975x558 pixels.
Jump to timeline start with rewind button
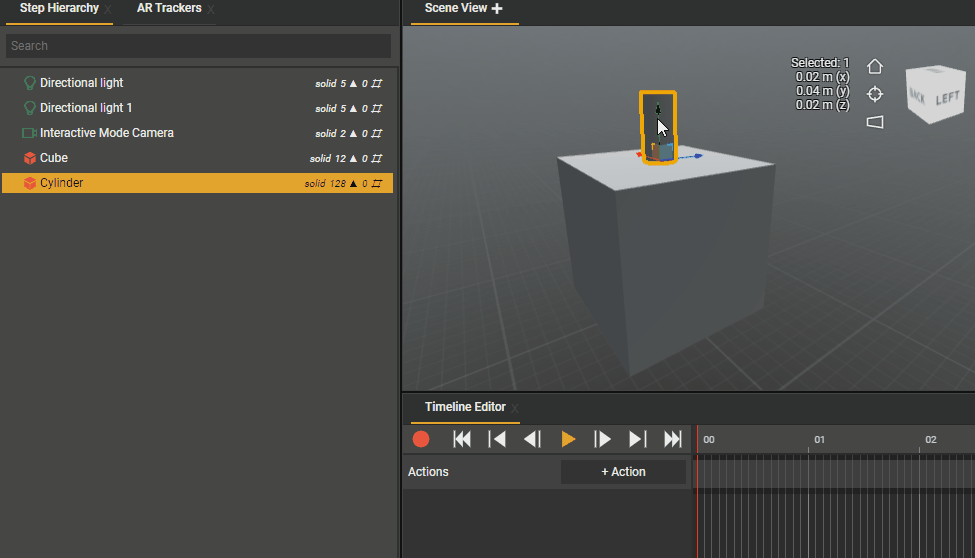click(x=462, y=439)
